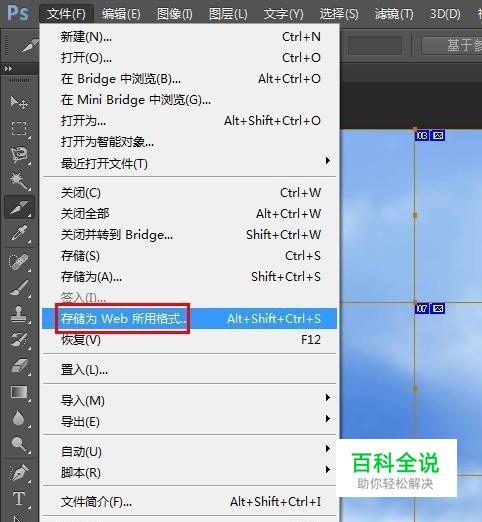The height and width of the screenshot is (522, 482).
Task: Choose 打开(O)... menu entry
Action: point(189,58)
